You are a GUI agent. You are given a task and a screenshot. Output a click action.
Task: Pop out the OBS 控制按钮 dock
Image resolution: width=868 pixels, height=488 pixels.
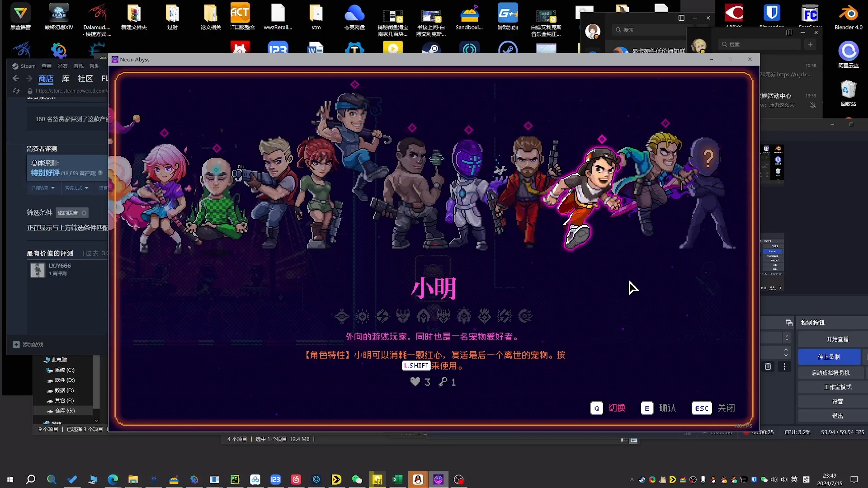point(789,323)
